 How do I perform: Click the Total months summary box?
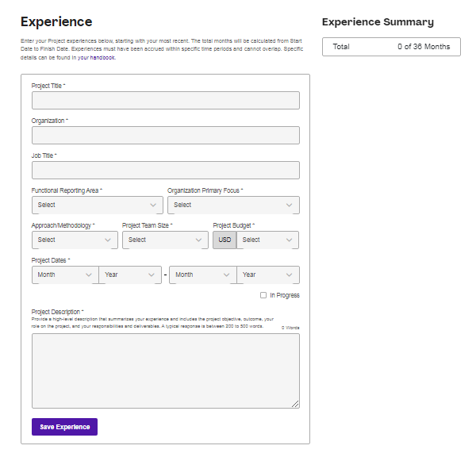[x=391, y=47]
